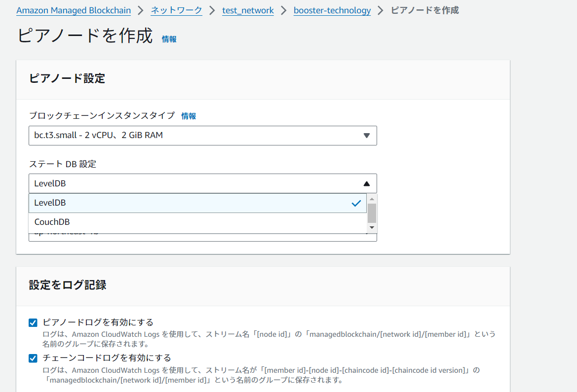Image resolution: width=577 pixels, height=392 pixels.
Task: Click the checkmark icon beside the LevelDB option
Action: coord(356,203)
